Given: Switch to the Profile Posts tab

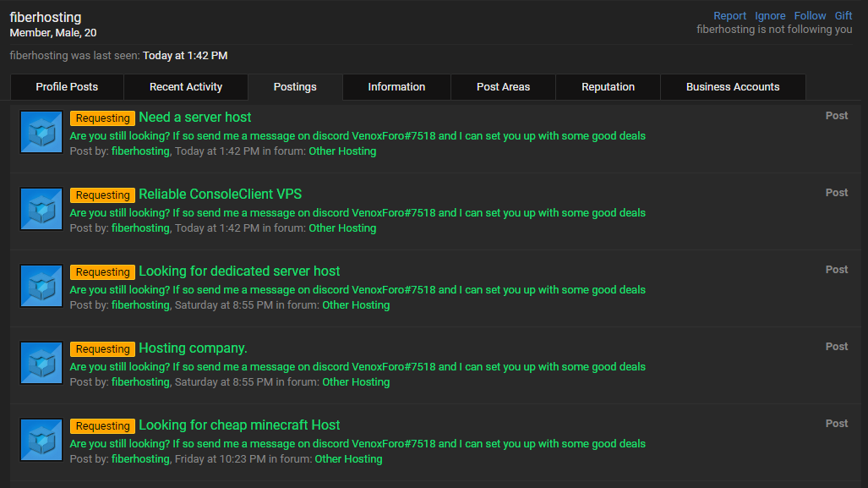Looking at the screenshot, I should tap(67, 87).
